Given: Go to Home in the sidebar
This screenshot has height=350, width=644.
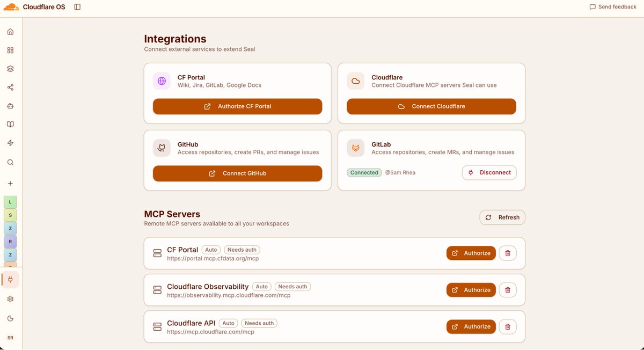Looking at the screenshot, I should coord(10,32).
